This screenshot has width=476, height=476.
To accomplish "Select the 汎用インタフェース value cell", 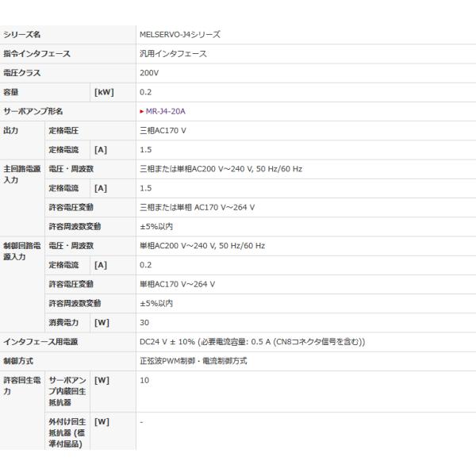I will 173,54.
